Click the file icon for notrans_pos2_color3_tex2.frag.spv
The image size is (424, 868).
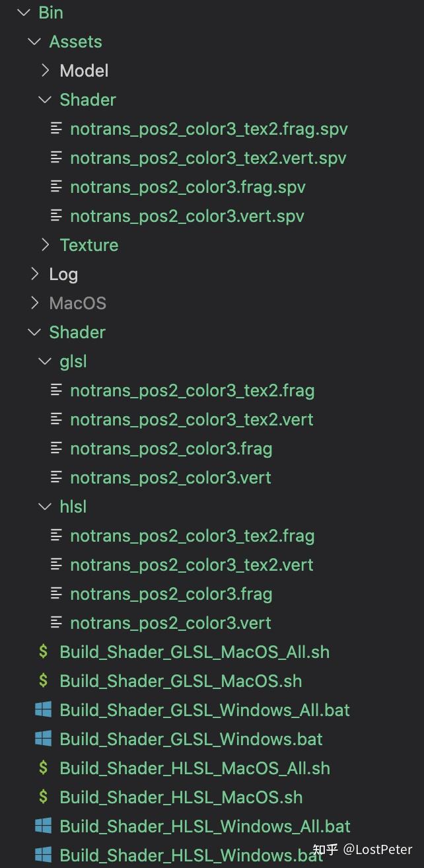(x=57, y=128)
